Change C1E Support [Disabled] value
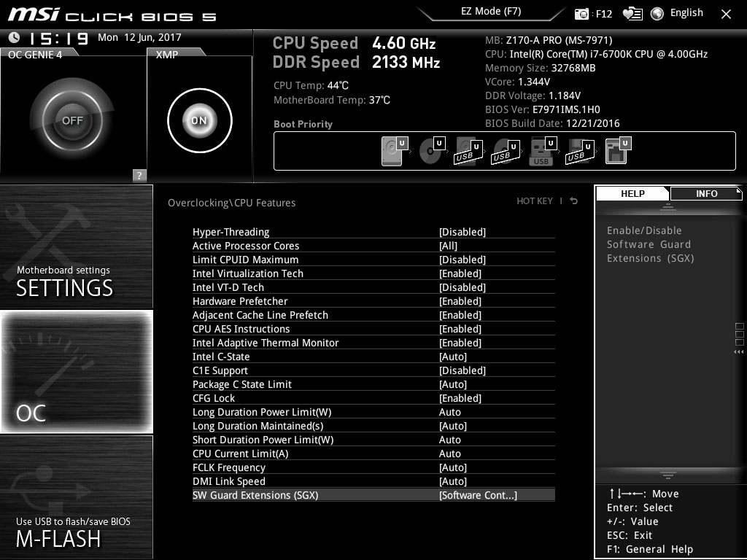 click(x=462, y=370)
